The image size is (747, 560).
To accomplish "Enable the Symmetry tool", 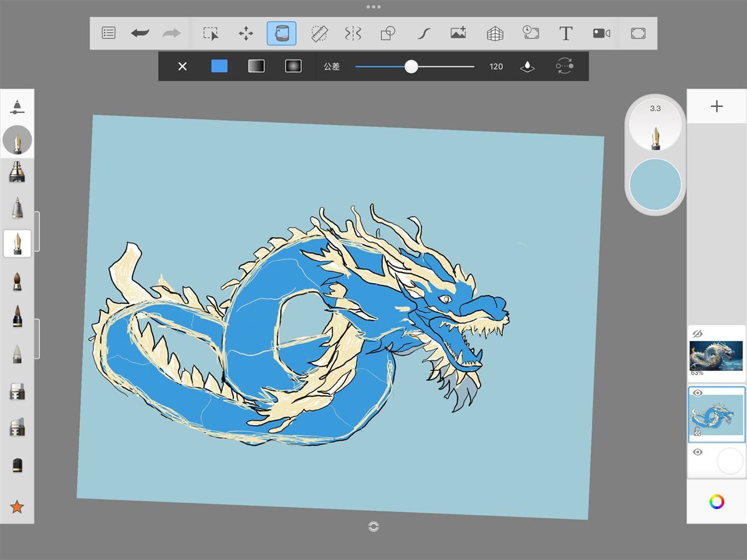I will (x=353, y=34).
